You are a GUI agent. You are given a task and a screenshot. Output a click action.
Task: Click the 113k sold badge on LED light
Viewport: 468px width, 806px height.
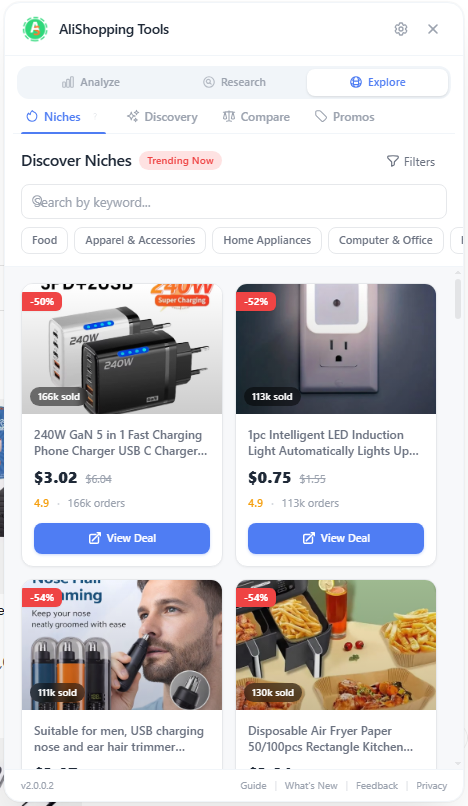coord(272,396)
